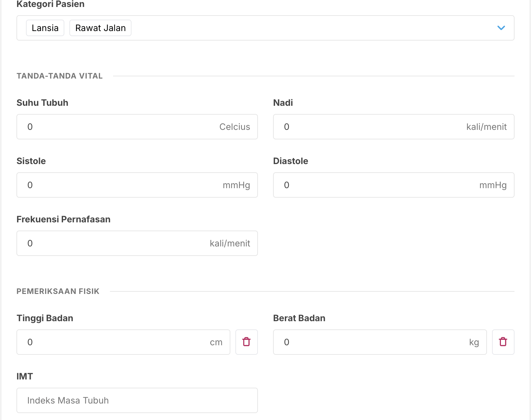The width and height of the screenshot is (531, 420).
Task: Click the Celcius unit label
Action: 235,127
